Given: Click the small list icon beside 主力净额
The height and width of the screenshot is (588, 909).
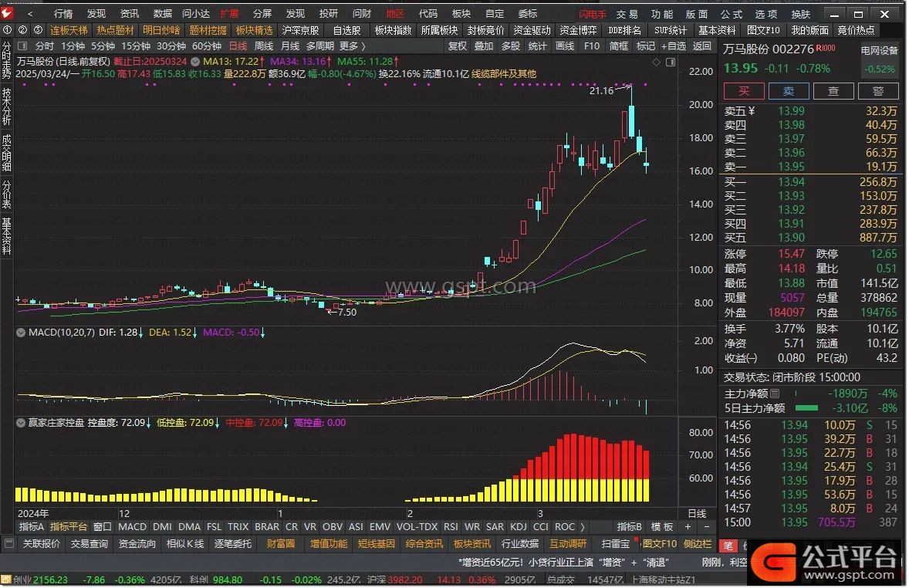Looking at the screenshot, I should (775, 394).
